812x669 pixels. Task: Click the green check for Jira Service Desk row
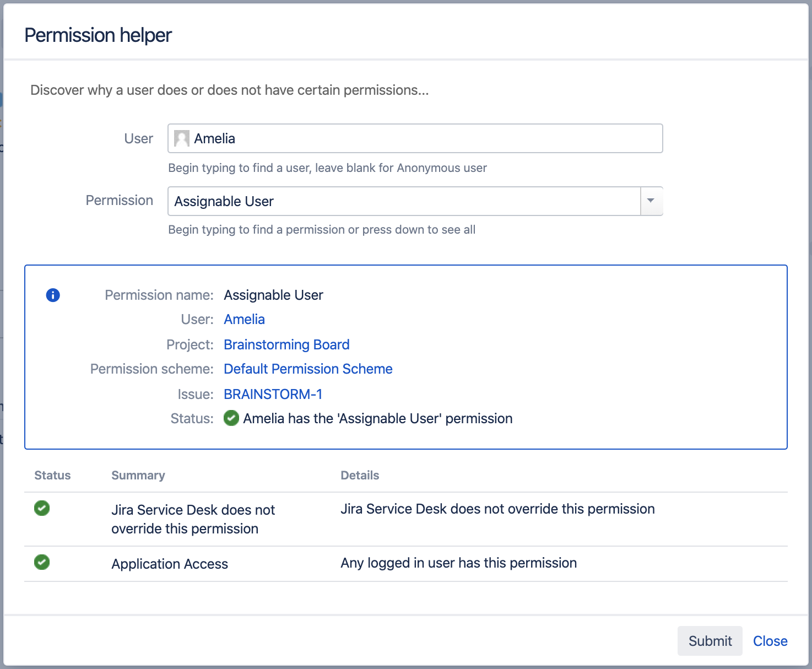click(x=42, y=508)
